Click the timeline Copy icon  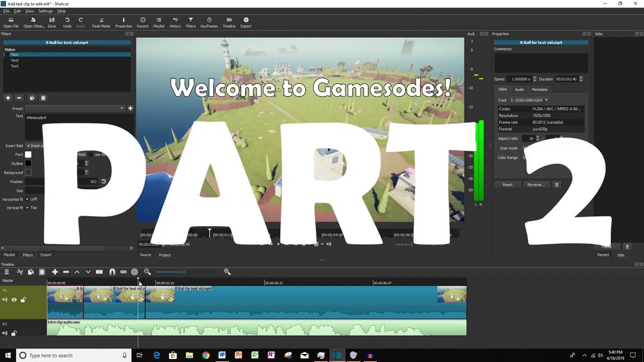point(31,272)
